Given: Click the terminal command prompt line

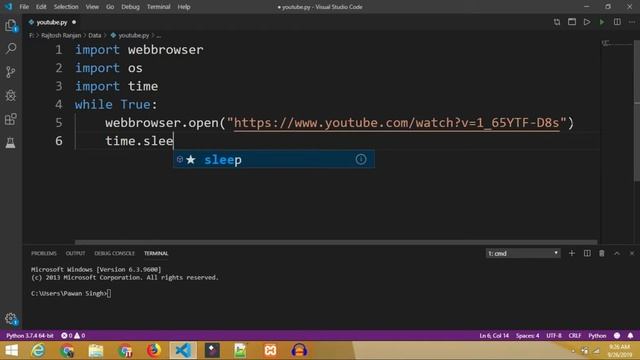Looking at the screenshot, I should (71, 293).
